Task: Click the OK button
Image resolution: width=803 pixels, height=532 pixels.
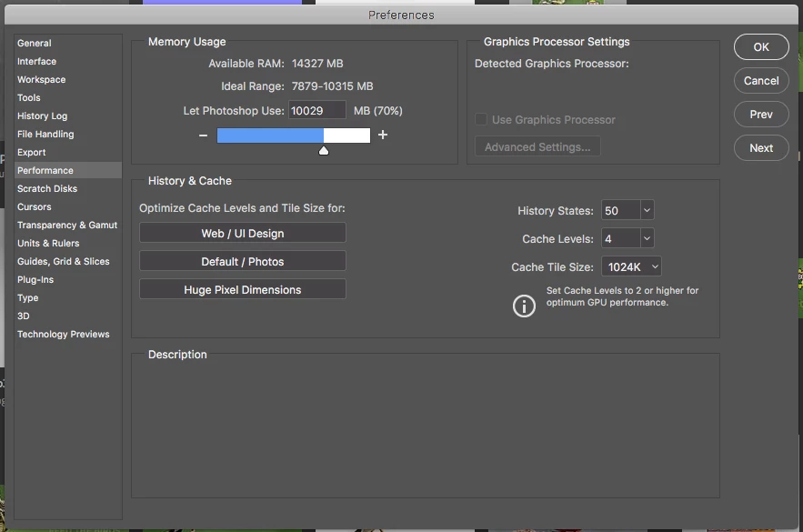Action: click(761, 47)
